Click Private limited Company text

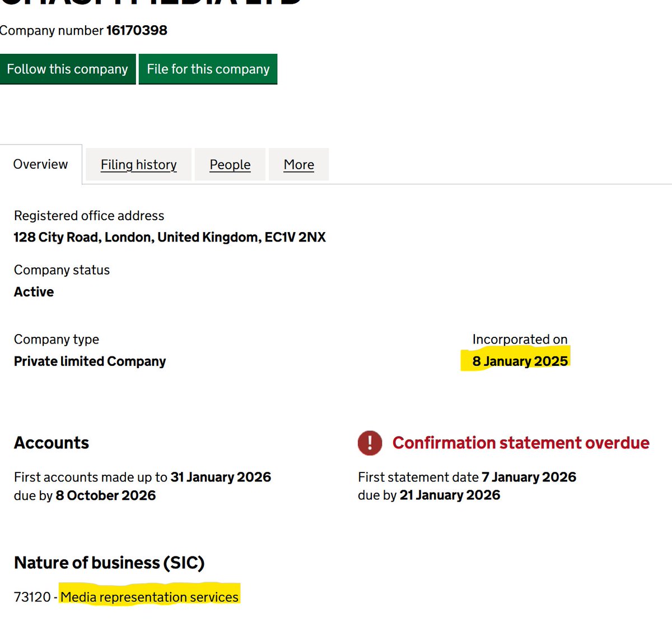90,361
